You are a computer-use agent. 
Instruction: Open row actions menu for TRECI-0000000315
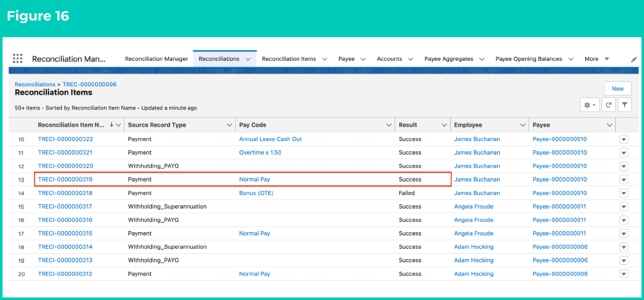click(x=624, y=233)
